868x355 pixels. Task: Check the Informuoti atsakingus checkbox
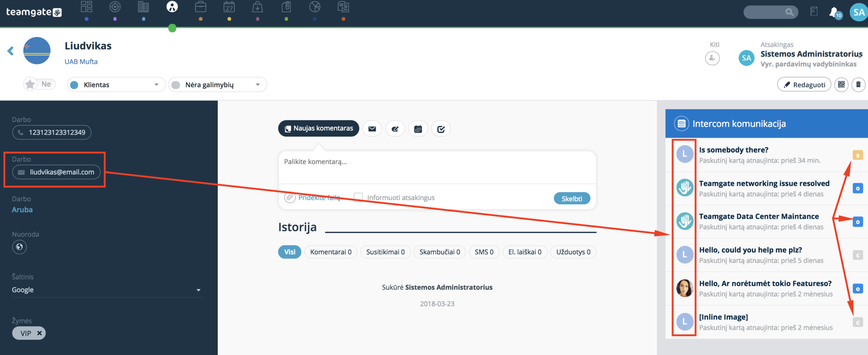(358, 197)
